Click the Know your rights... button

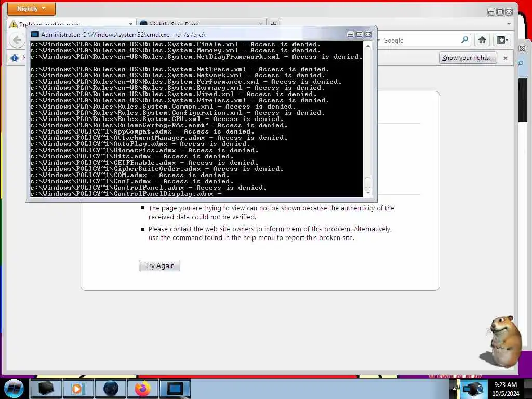468,58
